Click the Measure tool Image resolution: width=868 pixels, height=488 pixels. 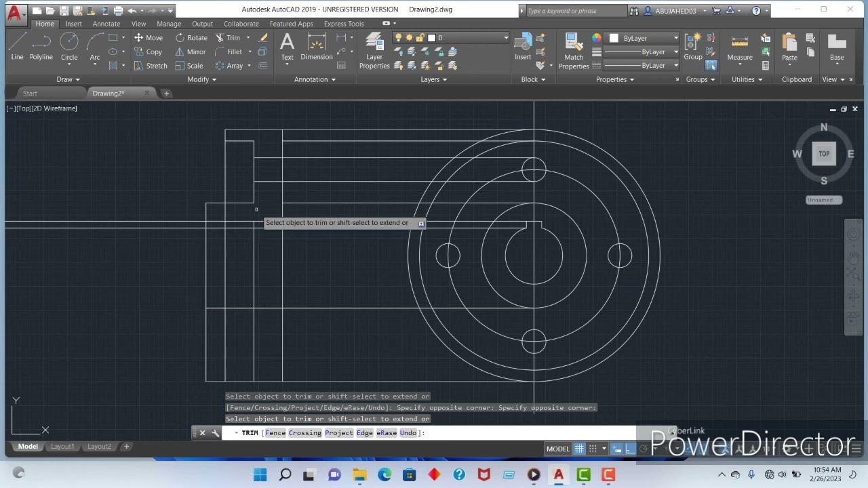[740, 46]
